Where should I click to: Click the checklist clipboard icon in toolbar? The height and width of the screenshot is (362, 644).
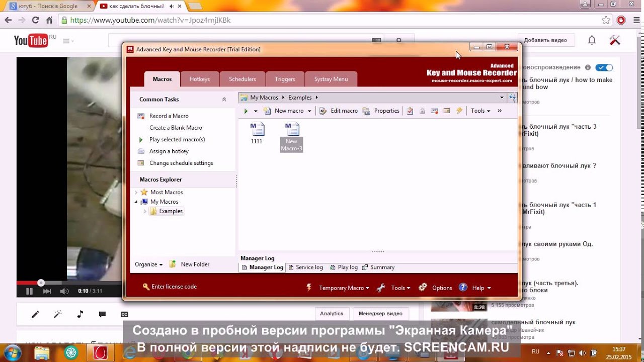click(410, 111)
